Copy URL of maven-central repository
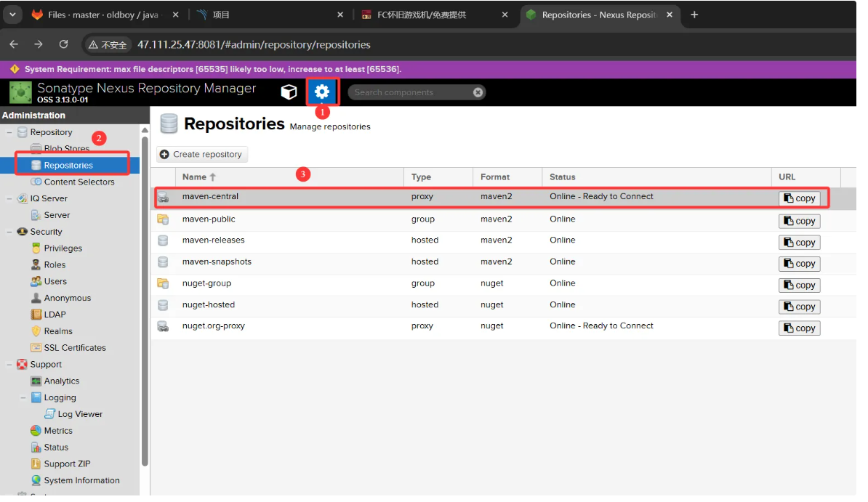 (x=800, y=198)
